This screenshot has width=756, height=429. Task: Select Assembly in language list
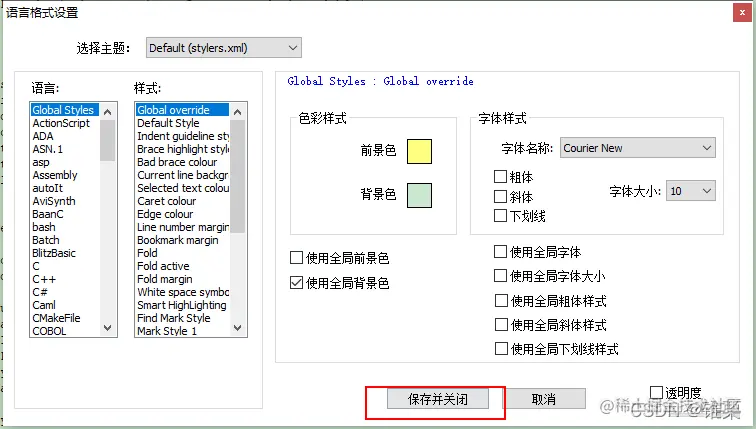coord(65,175)
